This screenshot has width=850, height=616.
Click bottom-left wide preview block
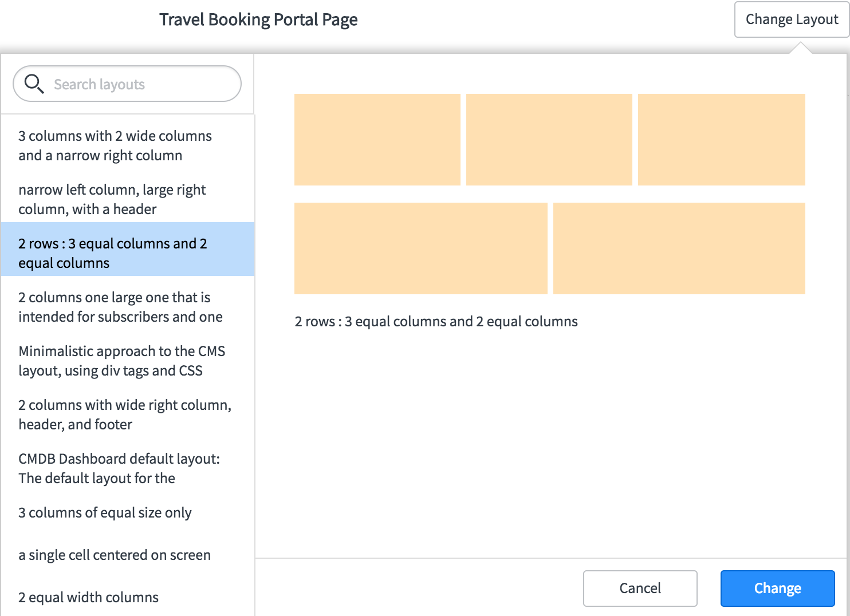click(421, 248)
